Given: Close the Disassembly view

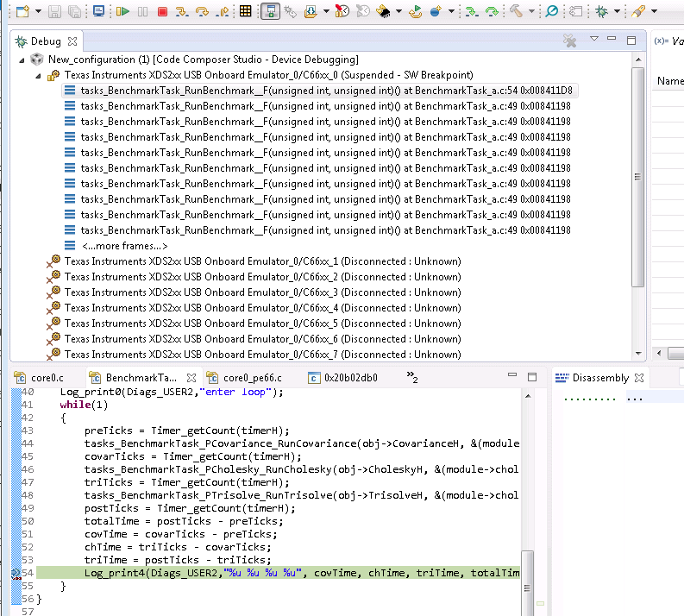Looking at the screenshot, I should point(639,378).
